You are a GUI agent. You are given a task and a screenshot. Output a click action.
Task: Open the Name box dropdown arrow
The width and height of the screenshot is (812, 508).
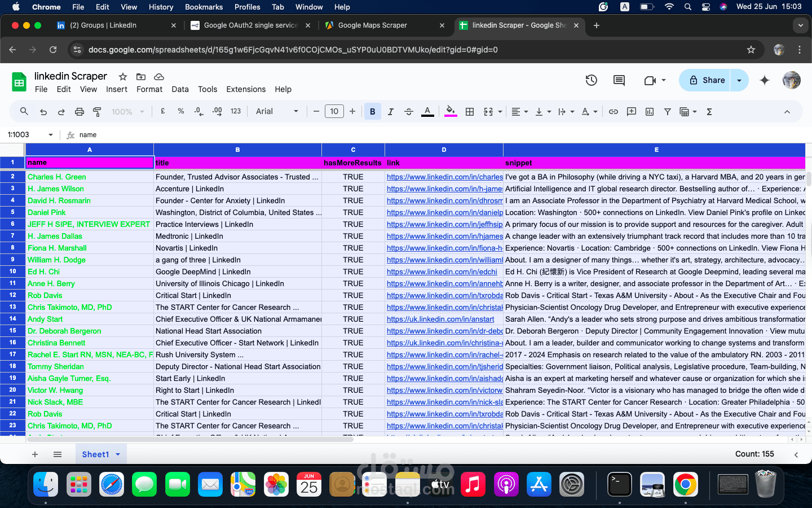click(x=51, y=135)
